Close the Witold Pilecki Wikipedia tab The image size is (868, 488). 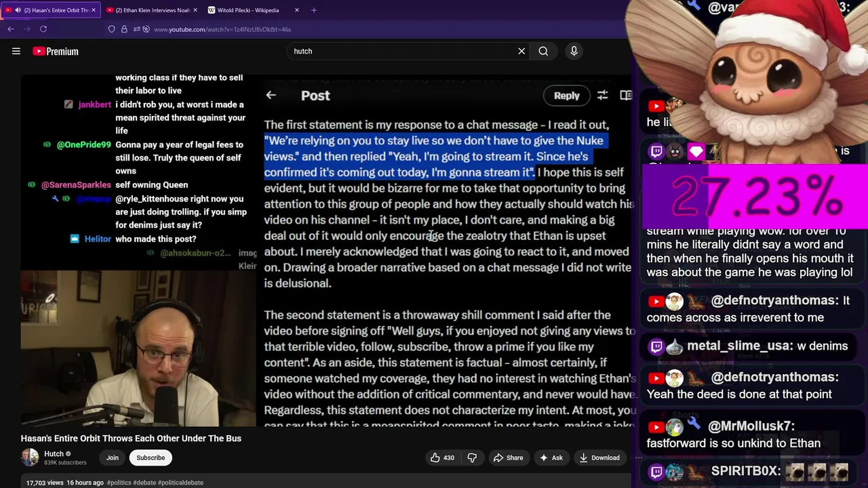point(296,10)
